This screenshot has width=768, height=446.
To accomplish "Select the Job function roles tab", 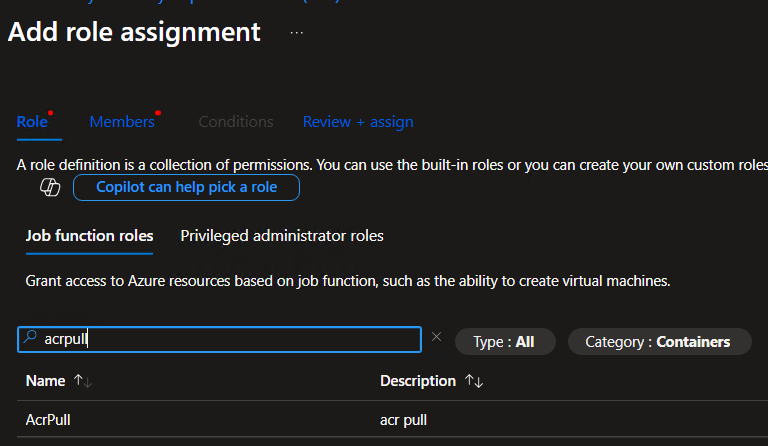I will click(x=89, y=236).
